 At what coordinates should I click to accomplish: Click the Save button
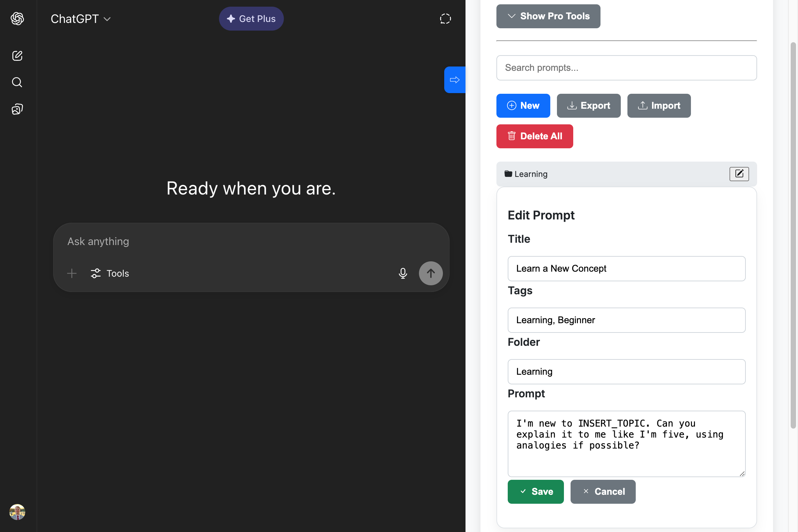tap(535, 492)
